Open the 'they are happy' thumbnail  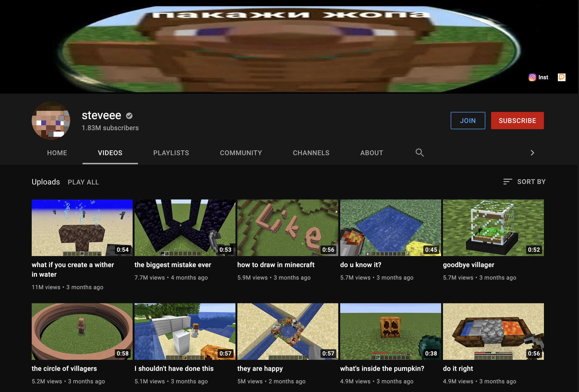(288, 331)
